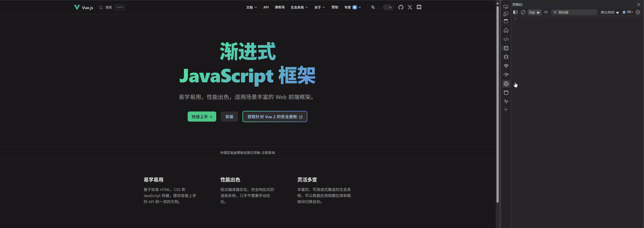The image size is (644, 228).
Task: Switch to the Console panel icon
Action: coord(506,48)
